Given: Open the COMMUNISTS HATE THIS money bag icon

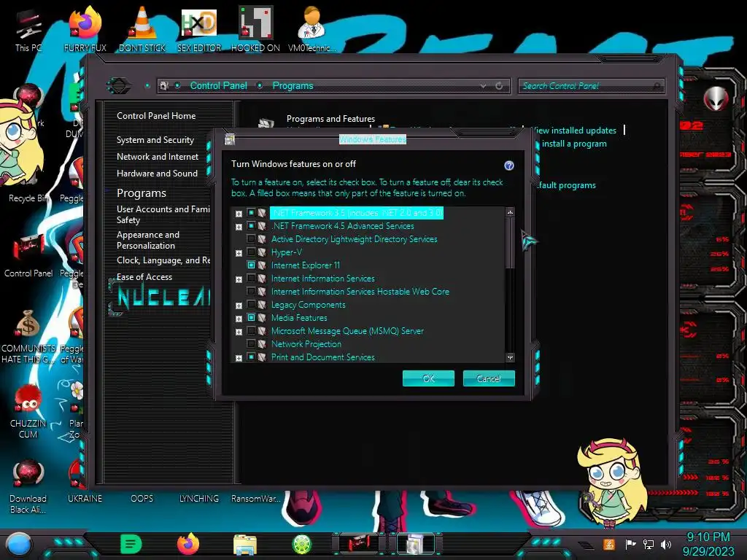Looking at the screenshot, I should point(28,336).
